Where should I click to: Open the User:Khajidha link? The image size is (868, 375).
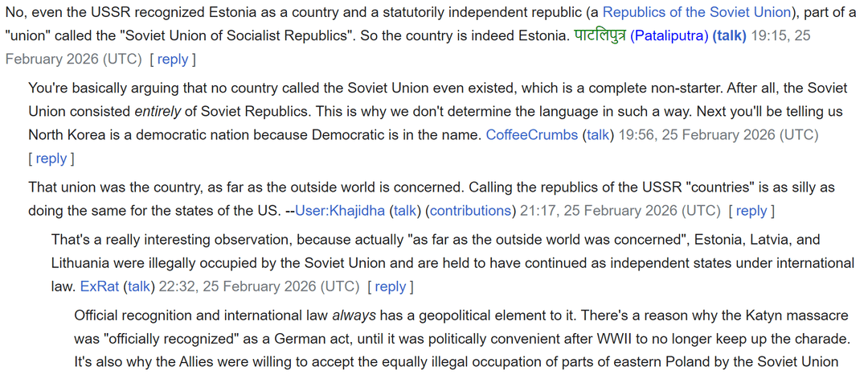(340, 211)
